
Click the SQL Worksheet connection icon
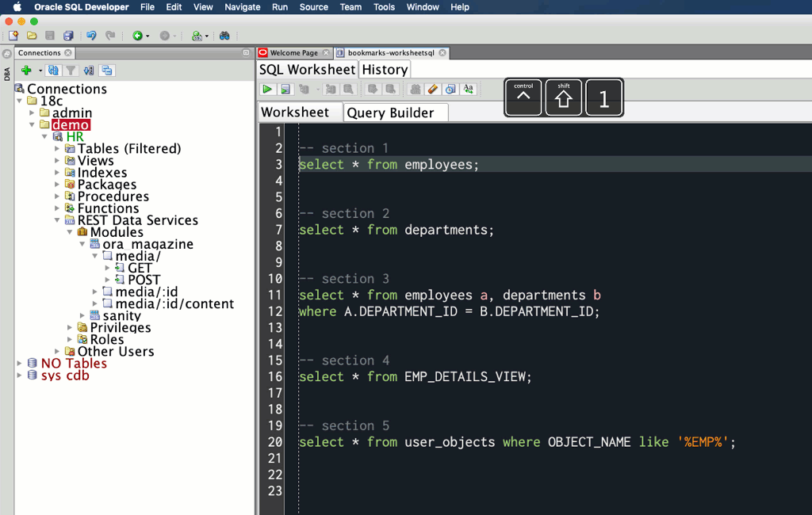pos(197,36)
